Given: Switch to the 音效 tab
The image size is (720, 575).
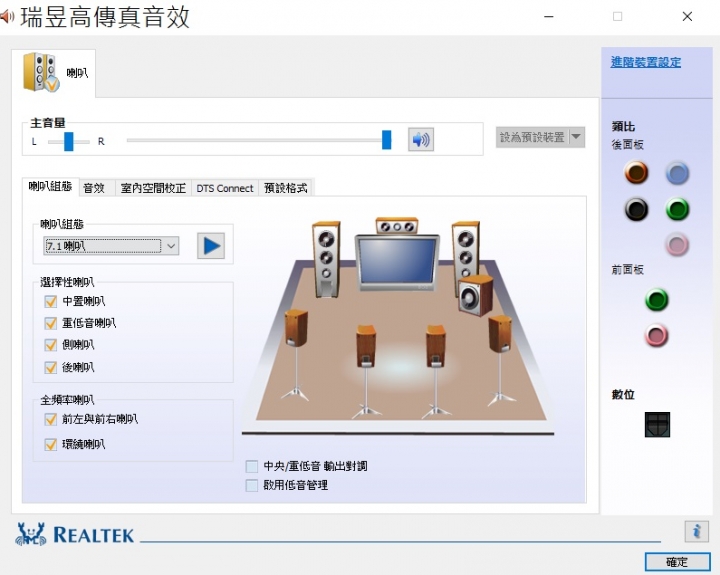Looking at the screenshot, I should pyautogui.click(x=94, y=188).
